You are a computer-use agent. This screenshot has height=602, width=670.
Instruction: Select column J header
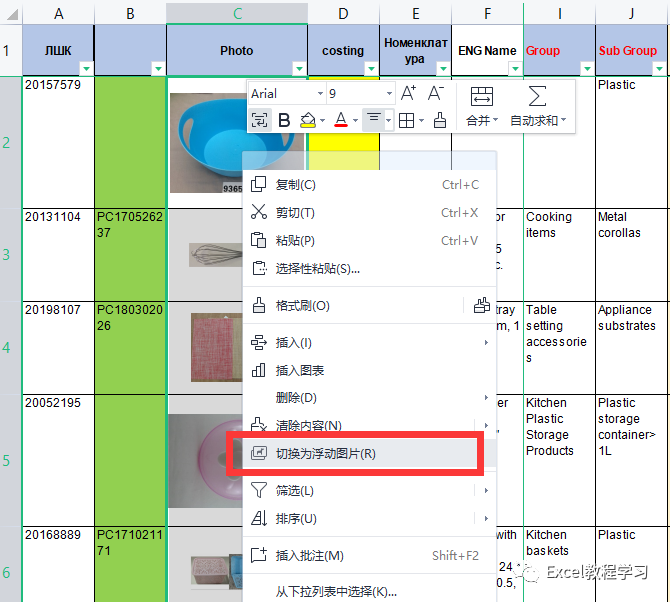pos(631,14)
